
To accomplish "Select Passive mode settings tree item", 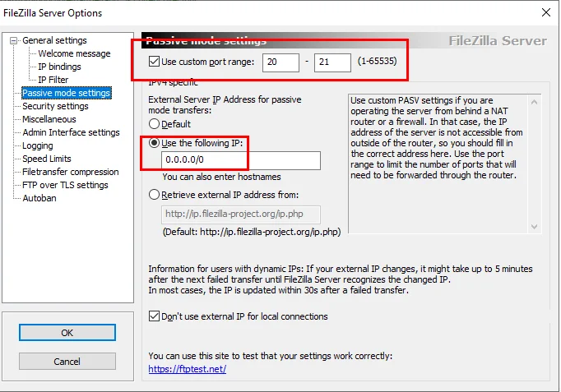I will tap(66, 93).
